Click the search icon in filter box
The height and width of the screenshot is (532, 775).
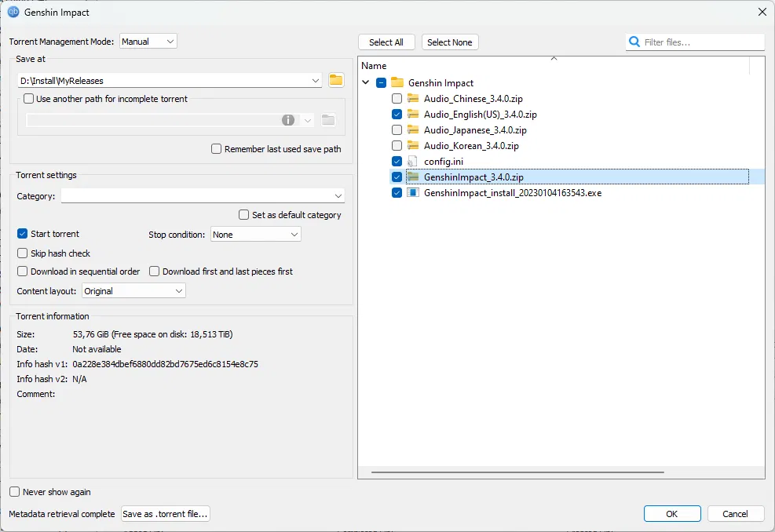tap(634, 42)
